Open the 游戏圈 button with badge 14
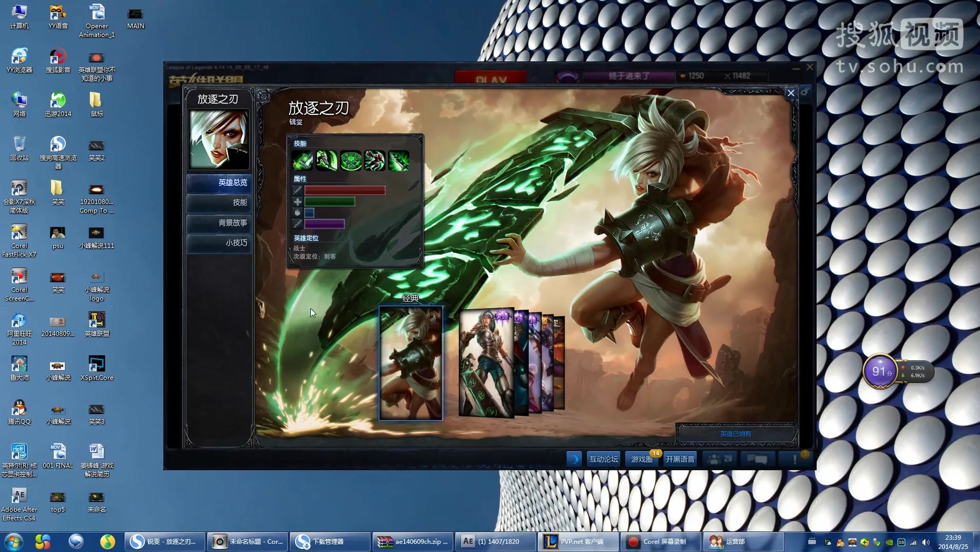The width and height of the screenshot is (980, 552). (642, 459)
